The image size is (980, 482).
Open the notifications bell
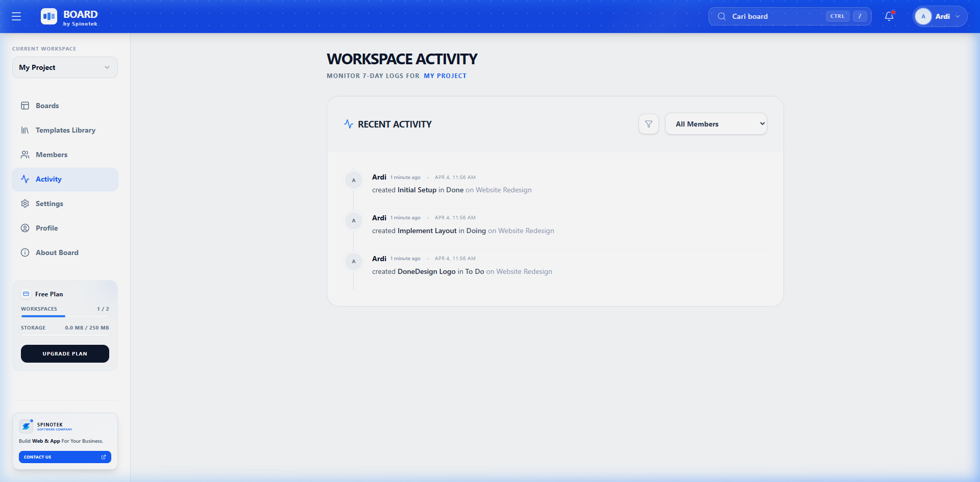coord(889,16)
